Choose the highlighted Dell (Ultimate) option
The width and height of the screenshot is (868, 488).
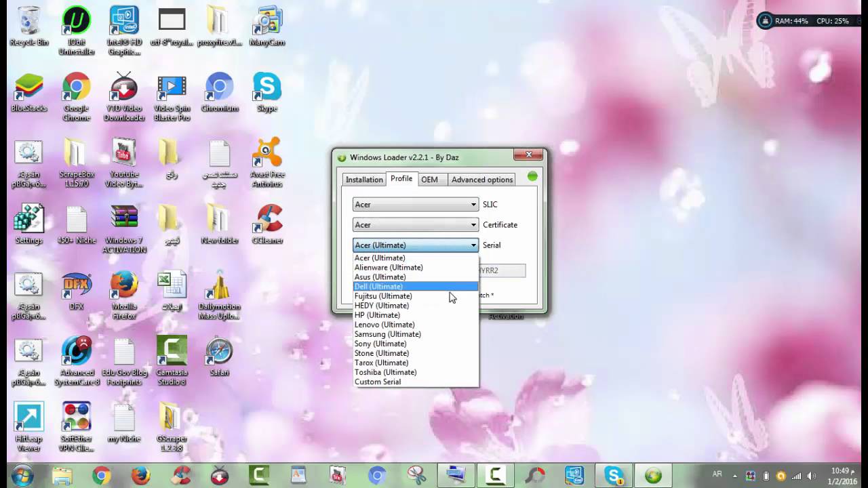click(416, 287)
